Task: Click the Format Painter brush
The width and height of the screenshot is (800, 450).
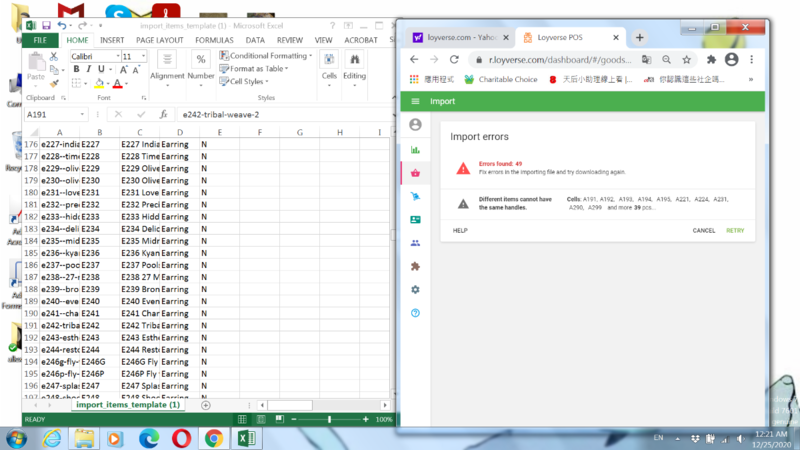Action: 54,83
